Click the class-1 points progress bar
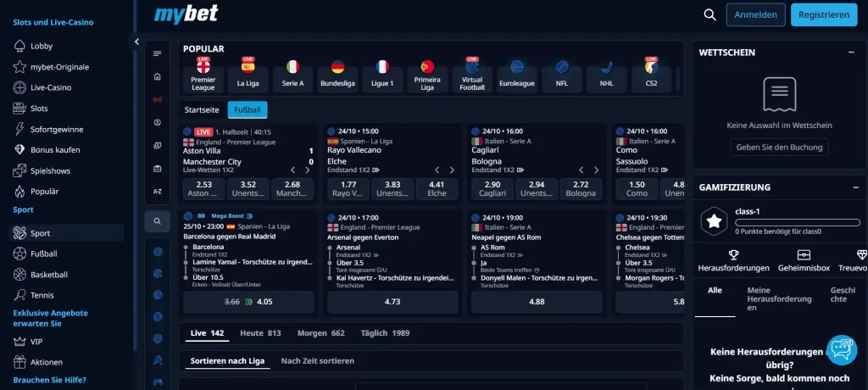The image size is (868, 390). 797,222
